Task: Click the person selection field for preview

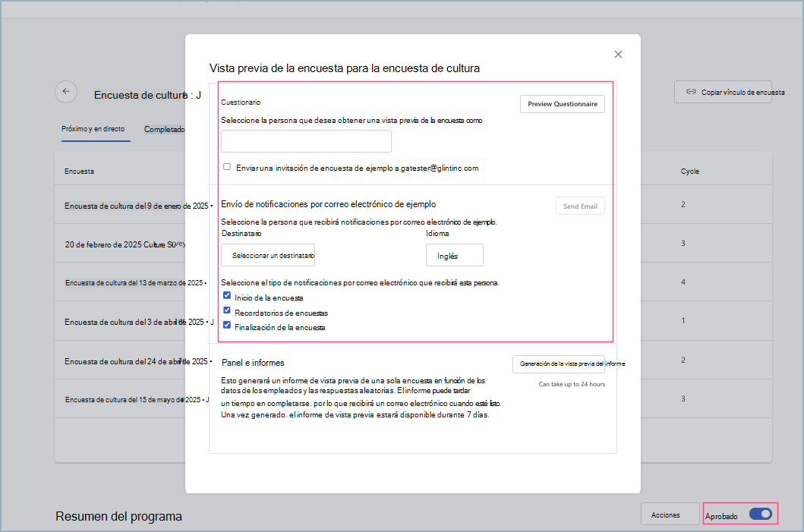Action: tap(306, 141)
